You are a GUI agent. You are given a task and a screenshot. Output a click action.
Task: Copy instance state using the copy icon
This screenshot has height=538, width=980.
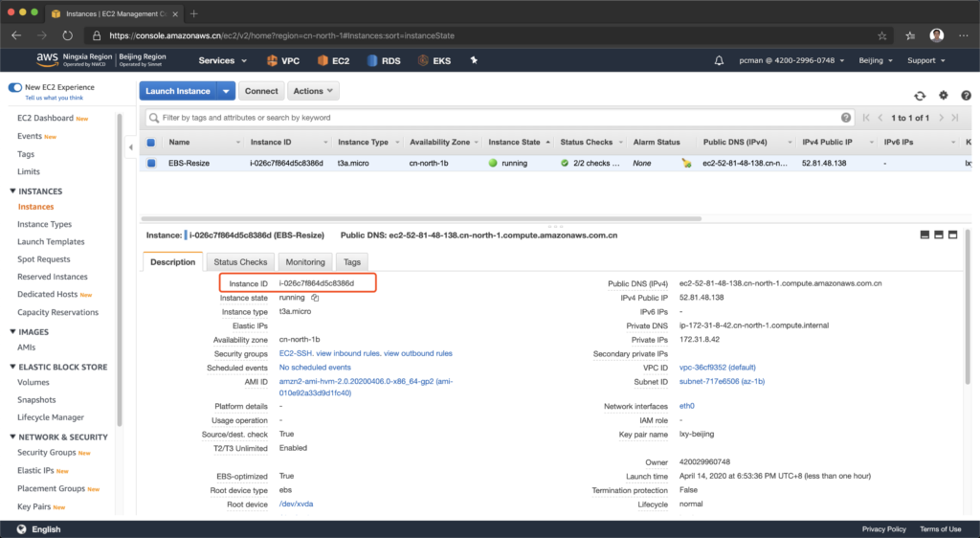[x=315, y=298]
